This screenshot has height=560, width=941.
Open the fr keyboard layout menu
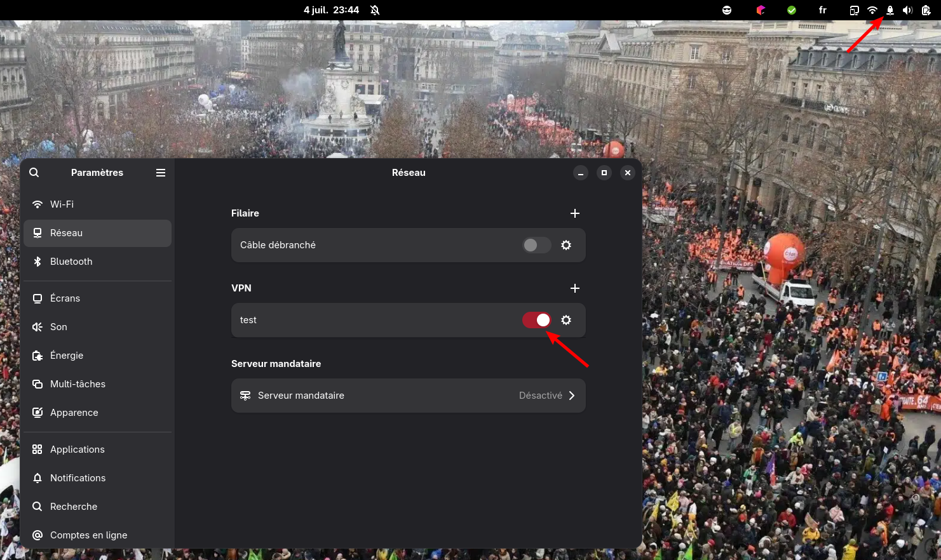(x=823, y=10)
